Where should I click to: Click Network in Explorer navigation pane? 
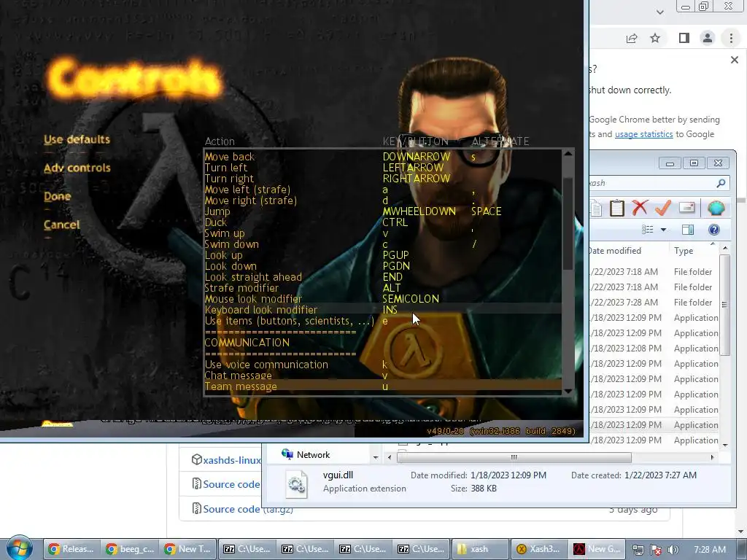click(313, 455)
